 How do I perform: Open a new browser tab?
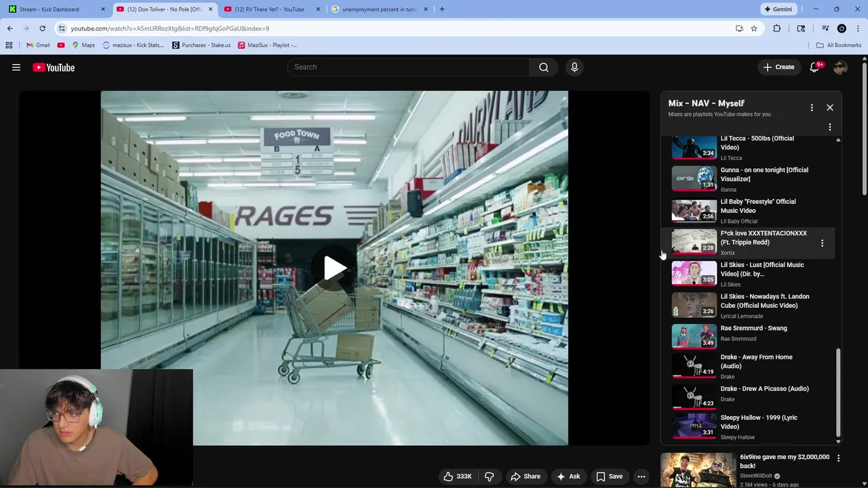click(442, 9)
